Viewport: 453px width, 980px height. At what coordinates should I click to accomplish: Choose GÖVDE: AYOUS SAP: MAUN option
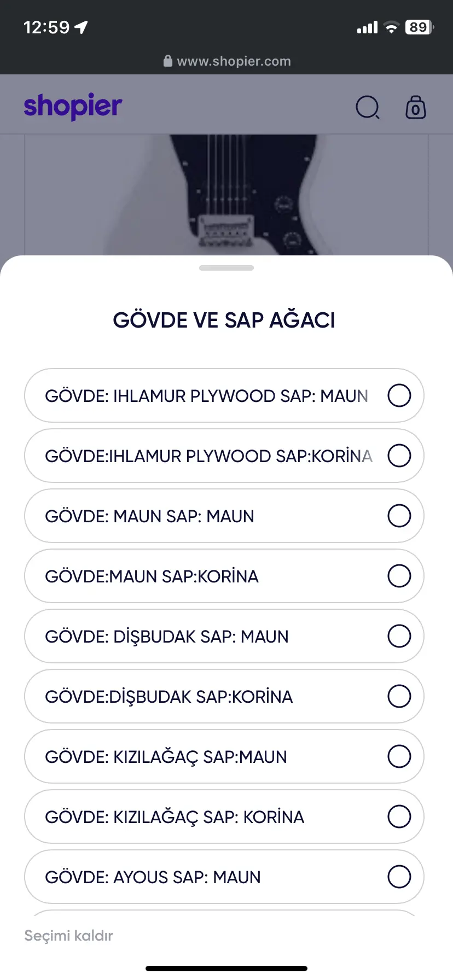pyautogui.click(x=224, y=877)
